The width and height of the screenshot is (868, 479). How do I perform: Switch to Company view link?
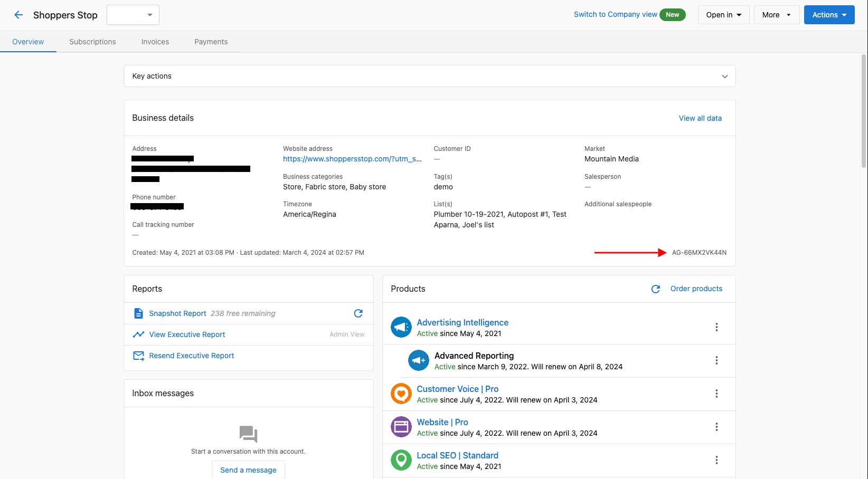[x=616, y=14]
